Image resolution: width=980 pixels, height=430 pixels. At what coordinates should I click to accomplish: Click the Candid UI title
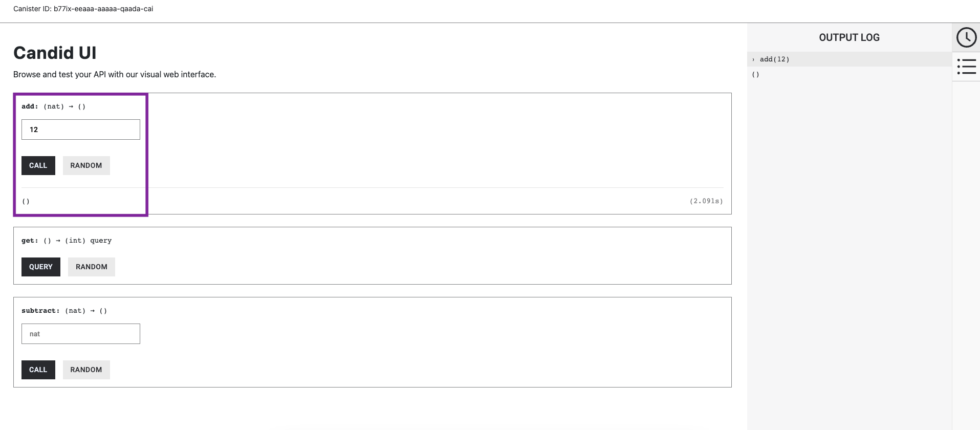[x=55, y=53]
